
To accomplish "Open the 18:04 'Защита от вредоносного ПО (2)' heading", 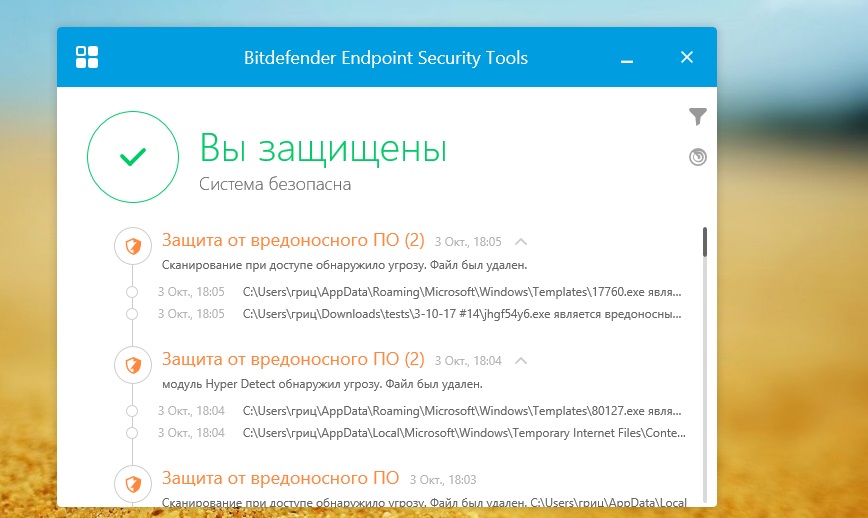I will coord(293,359).
